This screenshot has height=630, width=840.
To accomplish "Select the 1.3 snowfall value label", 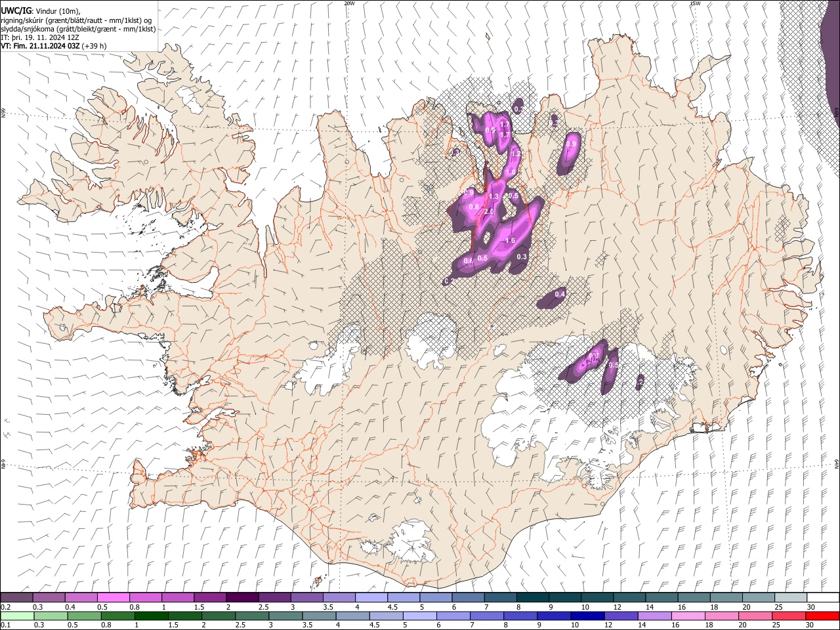I will pyautogui.click(x=493, y=196).
